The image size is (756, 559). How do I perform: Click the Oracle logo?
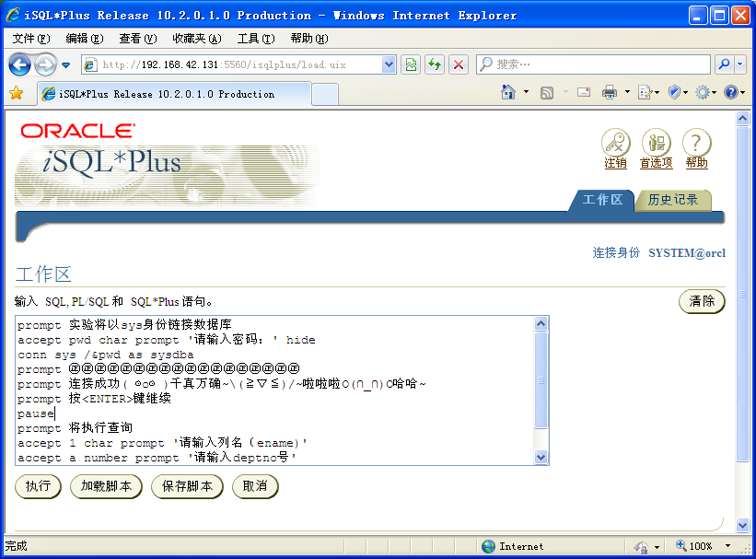(x=77, y=131)
